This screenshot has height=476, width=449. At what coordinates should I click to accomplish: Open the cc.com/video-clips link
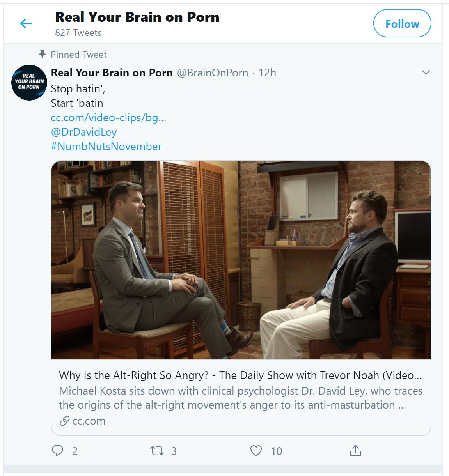pyautogui.click(x=108, y=117)
